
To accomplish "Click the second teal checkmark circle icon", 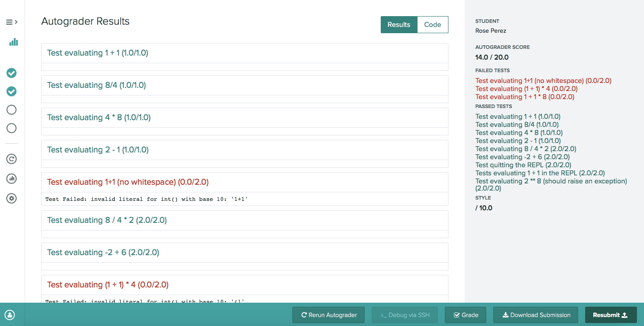I will tap(11, 91).
